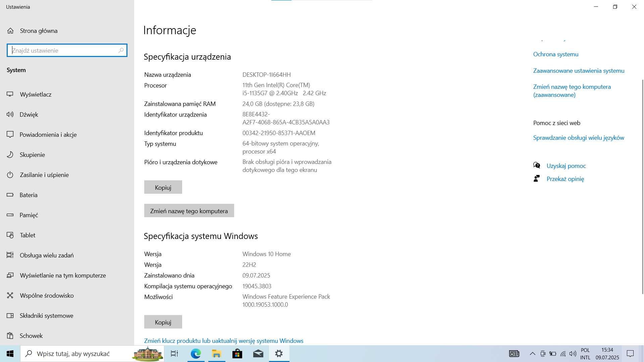Click the Uzyskaj pomoc chat icon
644x362 pixels.
click(537, 165)
